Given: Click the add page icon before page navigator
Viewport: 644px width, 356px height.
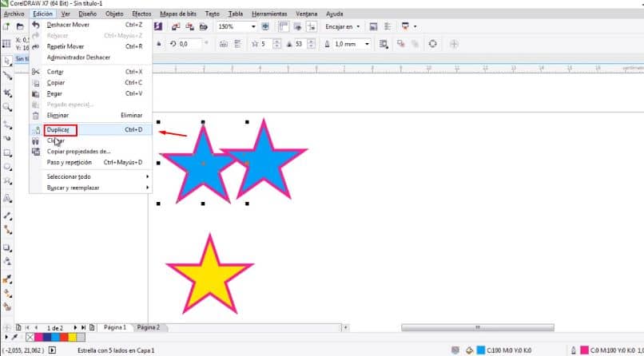Looking at the screenshot, I should [x=18, y=328].
